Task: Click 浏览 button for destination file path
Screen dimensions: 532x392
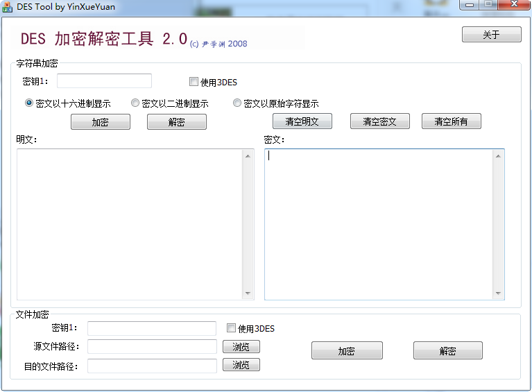Action: [241, 365]
